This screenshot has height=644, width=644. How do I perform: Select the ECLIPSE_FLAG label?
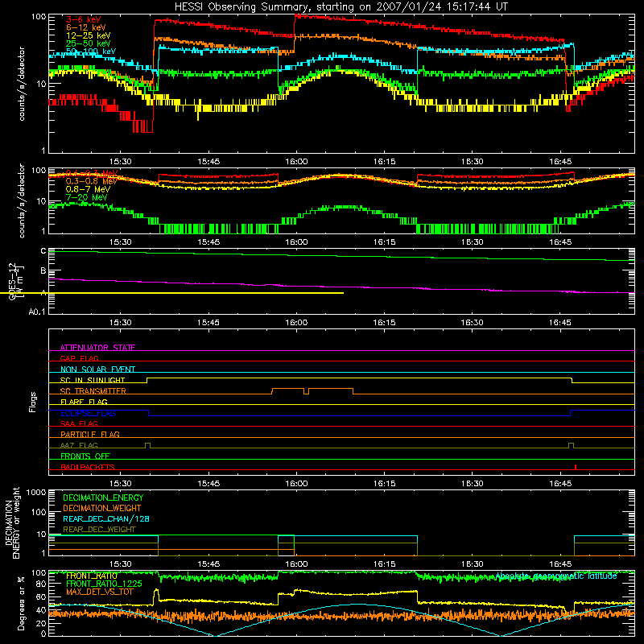click(x=88, y=413)
